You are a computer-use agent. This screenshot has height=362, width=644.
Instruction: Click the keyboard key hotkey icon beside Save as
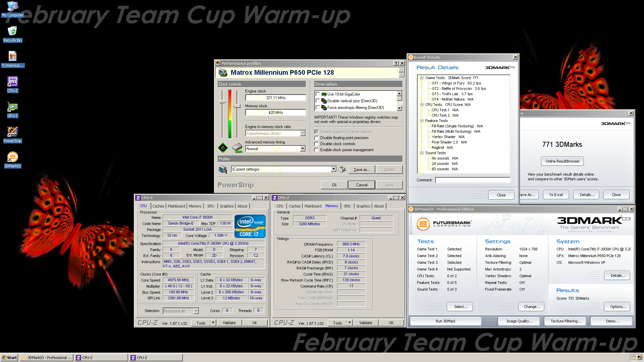[341, 169]
